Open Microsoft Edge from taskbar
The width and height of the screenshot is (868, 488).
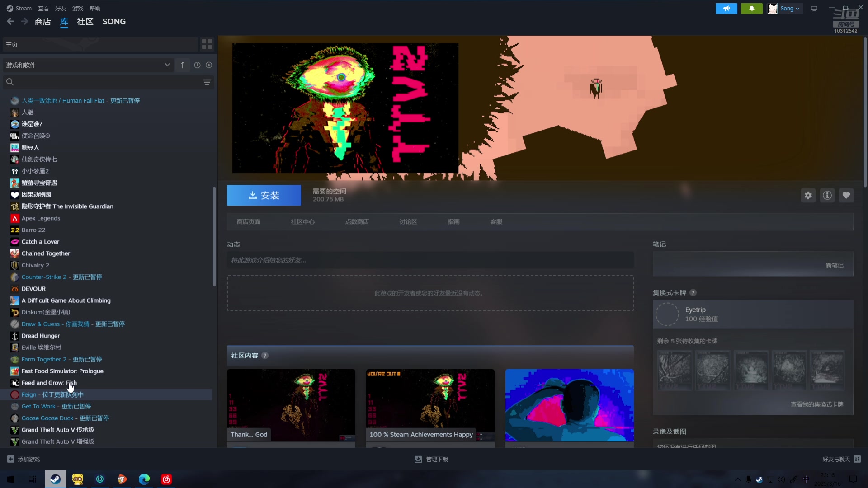pyautogui.click(x=144, y=479)
